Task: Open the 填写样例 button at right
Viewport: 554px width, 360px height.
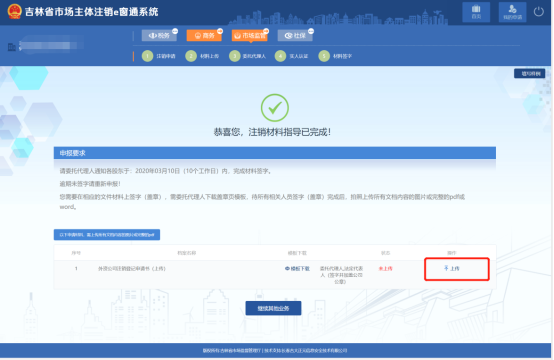Action: pyautogui.click(x=529, y=73)
